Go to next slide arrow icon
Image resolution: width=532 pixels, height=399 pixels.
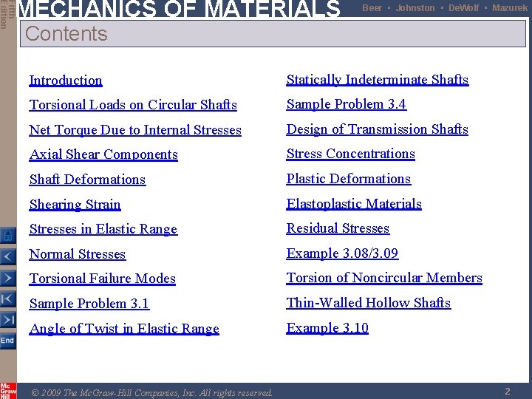8,279
